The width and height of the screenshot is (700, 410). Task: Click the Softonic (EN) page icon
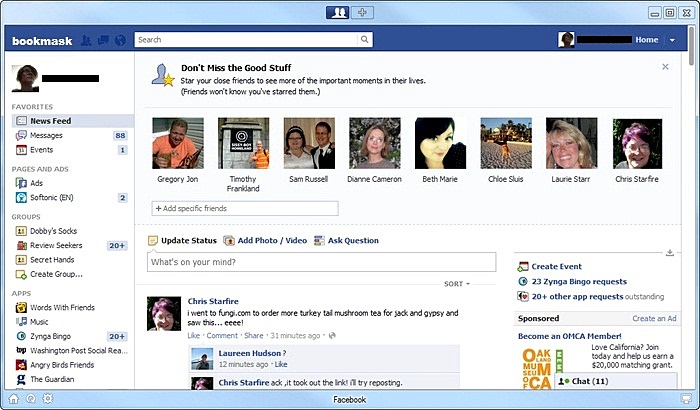[x=21, y=197]
